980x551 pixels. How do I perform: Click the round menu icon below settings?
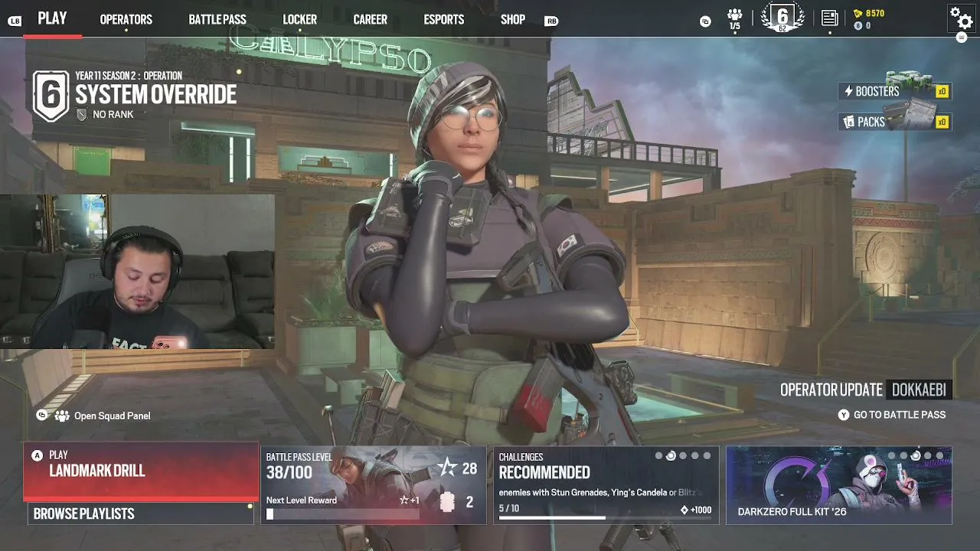coord(962,37)
